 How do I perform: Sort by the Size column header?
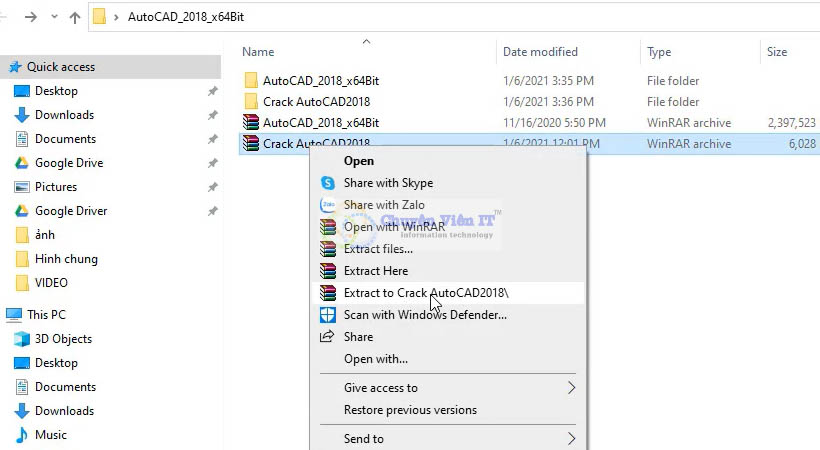(x=777, y=52)
